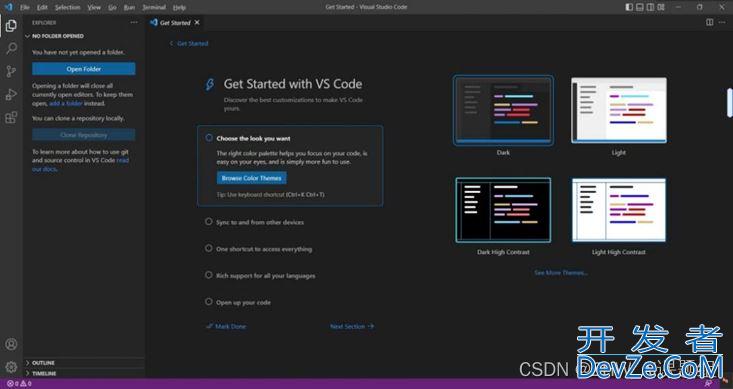
Task: Click errors and warnings status bar indicator
Action: (19, 383)
